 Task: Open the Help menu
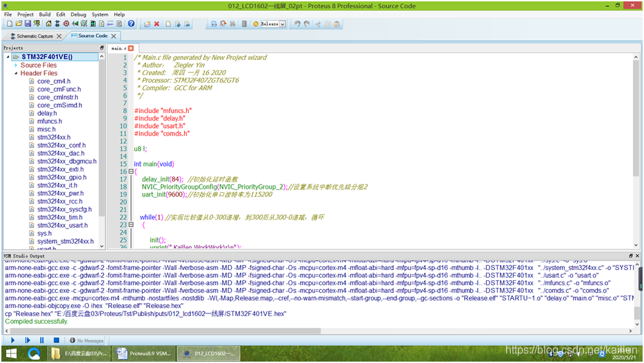119,14
